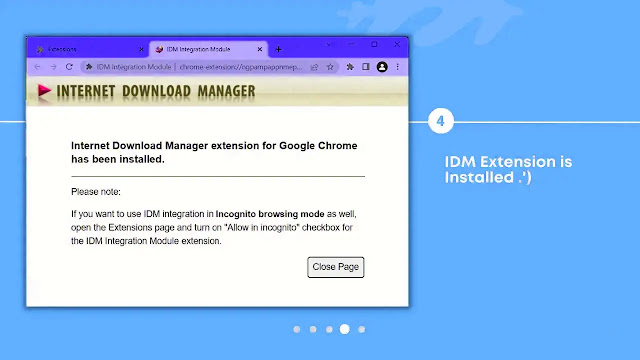Bookmark this page with the star icon
The image size is (640, 360).
pos(330,67)
